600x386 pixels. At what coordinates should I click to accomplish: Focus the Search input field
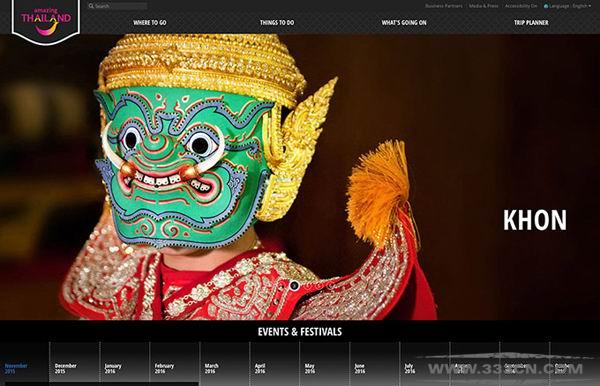point(117,6)
